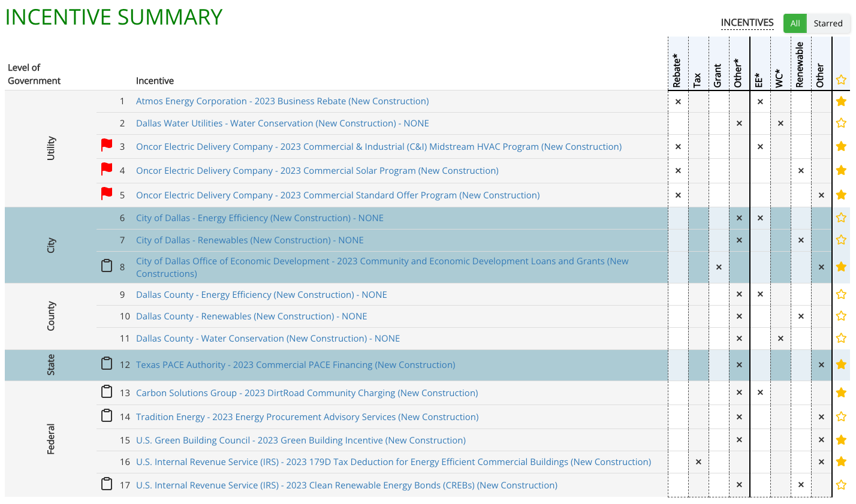The height and width of the screenshot is (504, 856).
Task: Star the Dallas County Energy Efficiency row
Action: (841, 294)
